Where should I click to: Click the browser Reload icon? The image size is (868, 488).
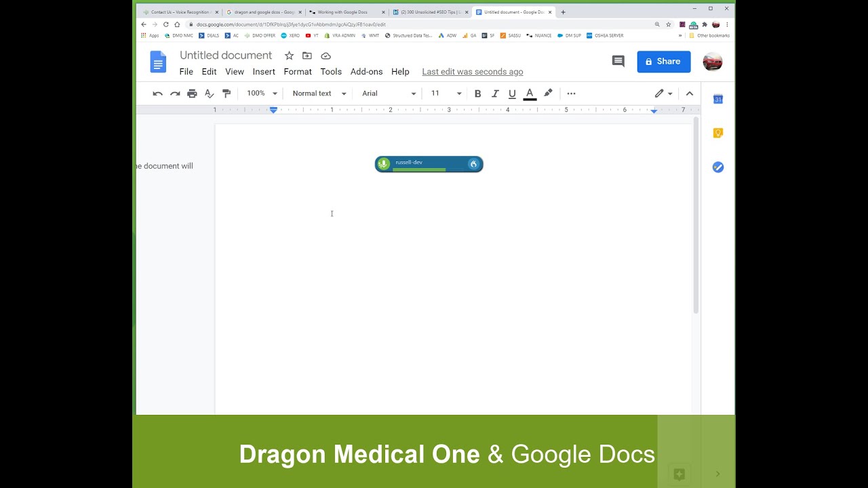pos(165,24)
